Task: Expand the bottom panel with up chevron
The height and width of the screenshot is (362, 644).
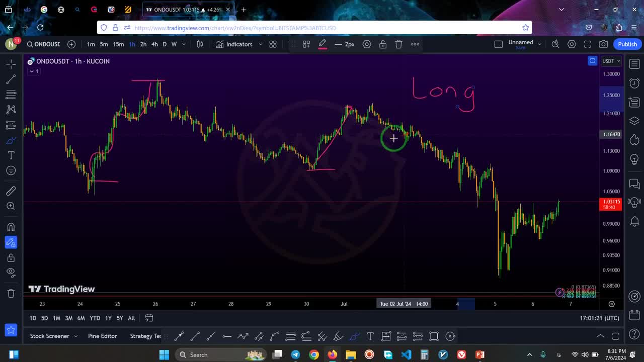Action: tap(600, 336)
